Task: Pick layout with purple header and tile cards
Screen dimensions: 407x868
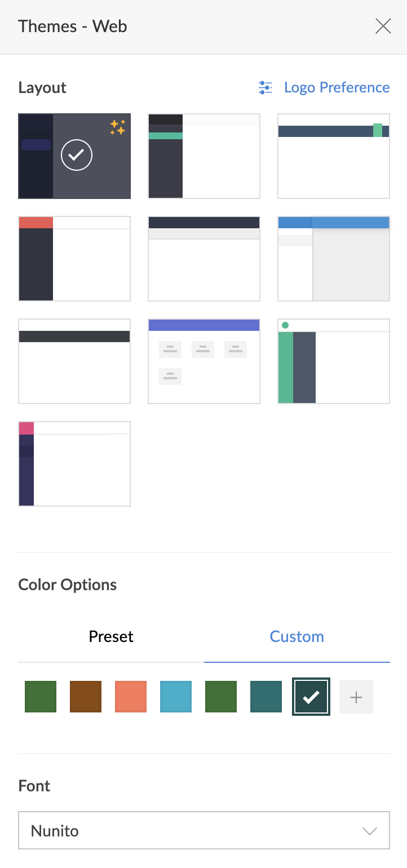Action: [x=203, y=361]
